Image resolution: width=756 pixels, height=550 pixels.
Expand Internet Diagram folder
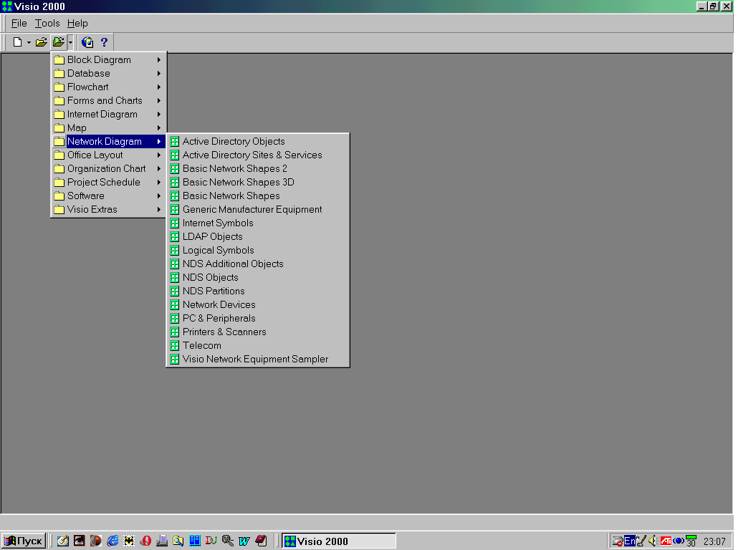click(108, 115)
